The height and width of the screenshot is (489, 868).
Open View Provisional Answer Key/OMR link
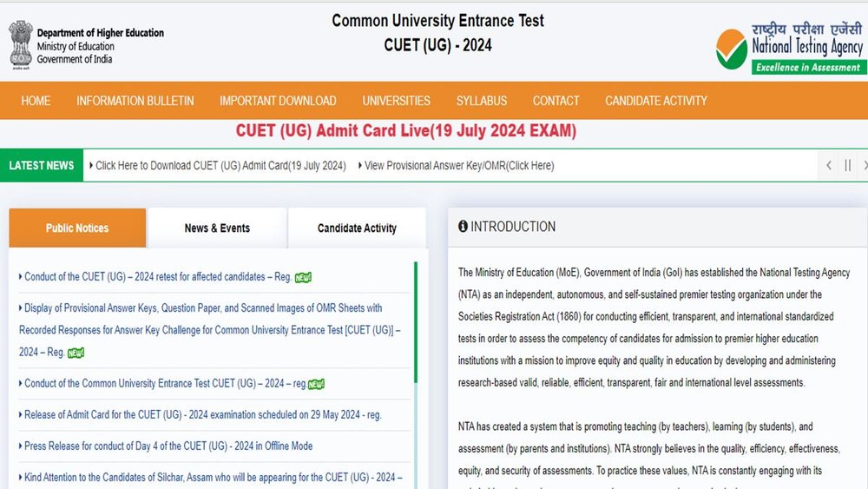(458, 165)
